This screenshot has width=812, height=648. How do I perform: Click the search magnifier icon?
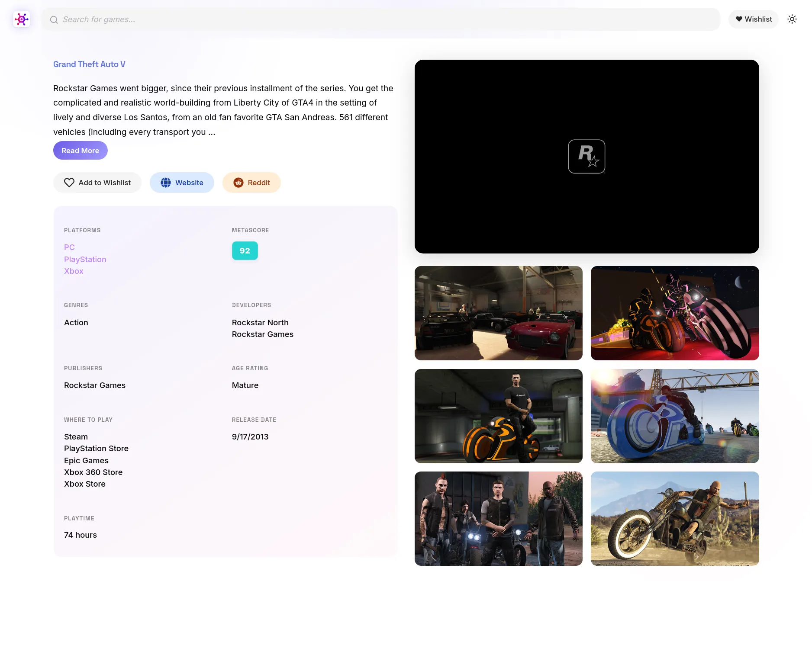pos(54,19)
